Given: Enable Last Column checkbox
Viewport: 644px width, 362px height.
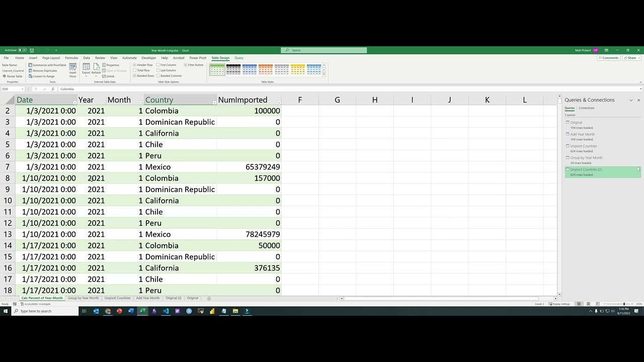Looking at the screenshot, I should click(x=158, y=70).
